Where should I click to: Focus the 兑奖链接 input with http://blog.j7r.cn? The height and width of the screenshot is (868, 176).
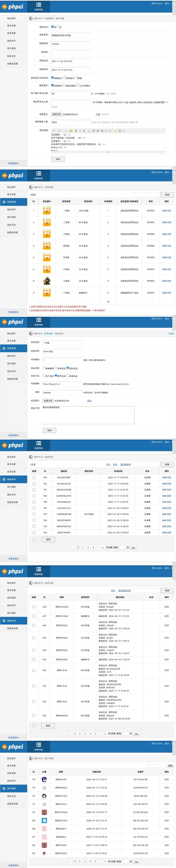(x=62, y=384)
